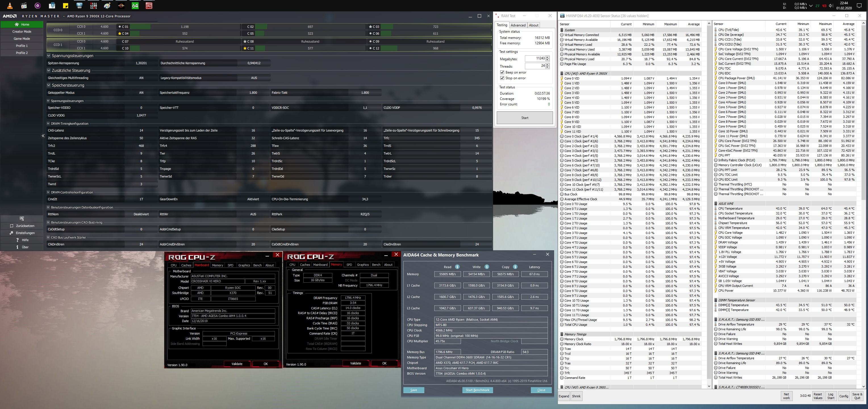
Task: Open Net work button in HWiNFO
Action: (786, 396)
